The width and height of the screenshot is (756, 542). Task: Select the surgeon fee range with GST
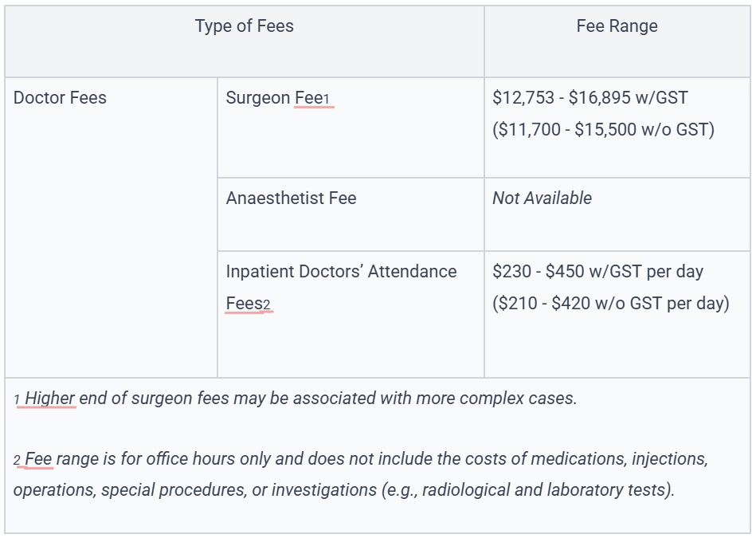590,98
